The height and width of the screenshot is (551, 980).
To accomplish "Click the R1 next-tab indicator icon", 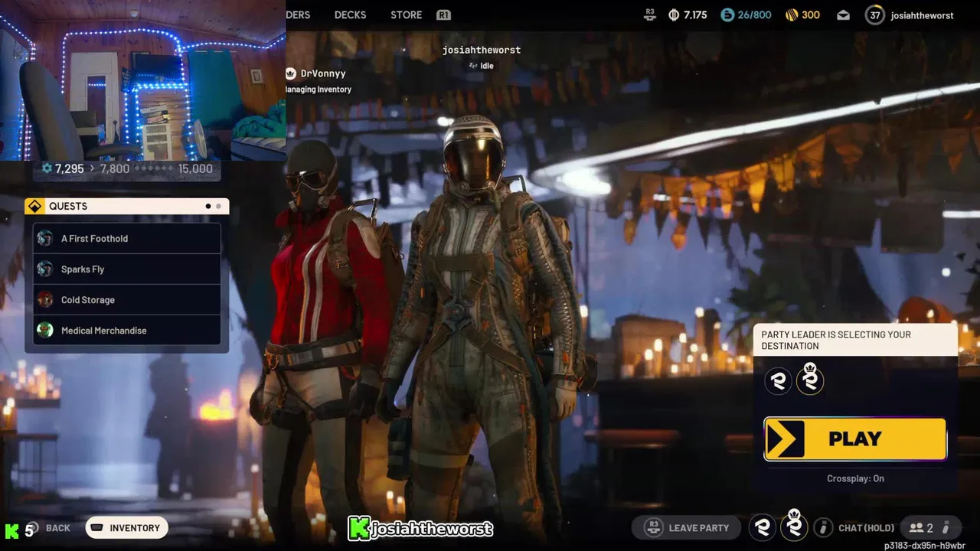I will (x=443, y=15).
